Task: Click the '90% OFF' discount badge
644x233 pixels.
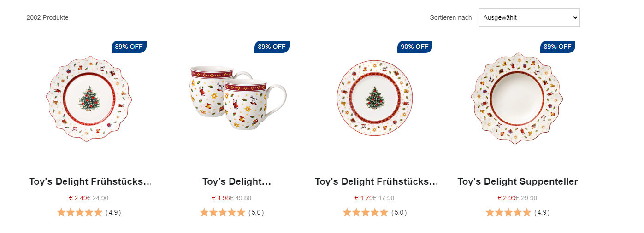Action: 414,47
